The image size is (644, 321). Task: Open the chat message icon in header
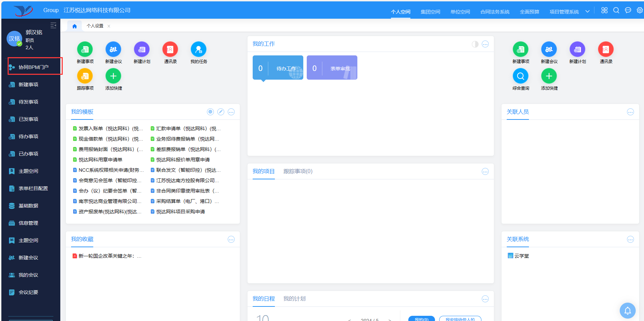(x=628, y=10)
